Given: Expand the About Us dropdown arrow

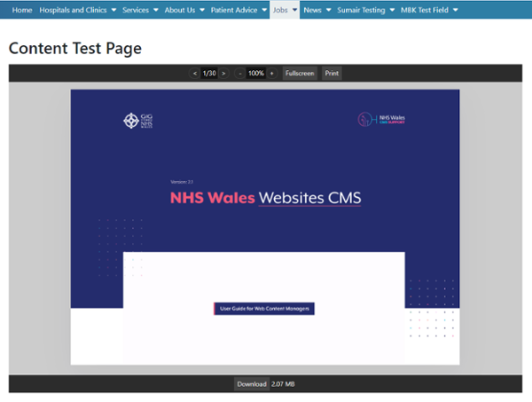Looking at the screenshot, I should [202, 10].
